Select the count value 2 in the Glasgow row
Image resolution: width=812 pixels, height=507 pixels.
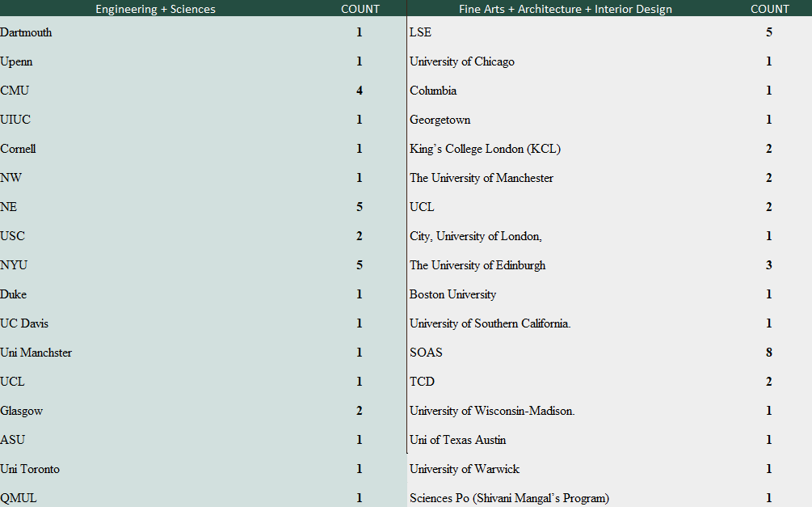[x=360, y=411]
